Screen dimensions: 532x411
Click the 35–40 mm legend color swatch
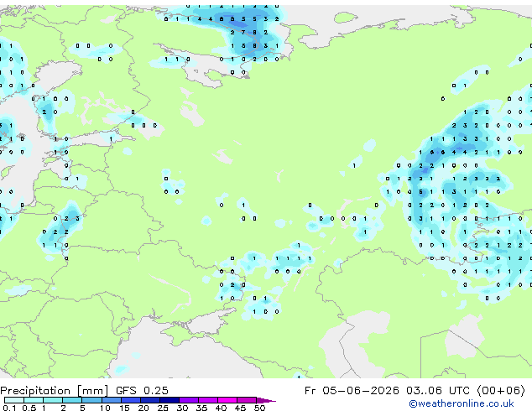[x=208, y=400]
